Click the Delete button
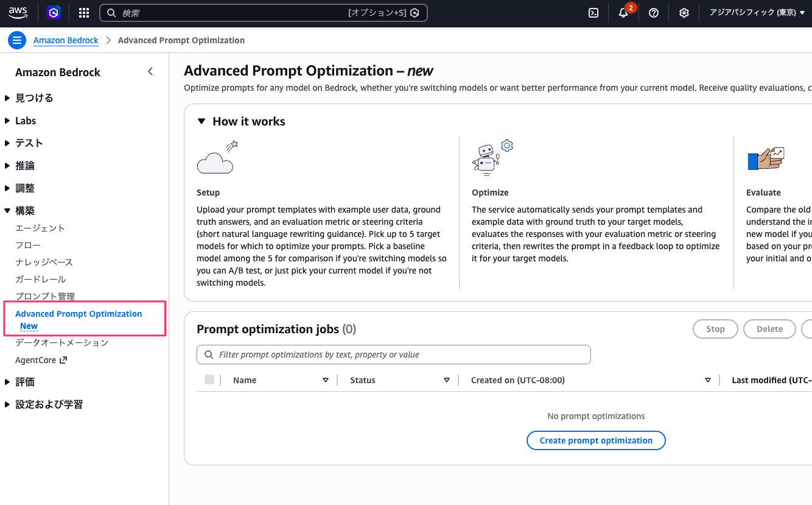The height and width of the screenshot is (505, 812). coord(769,329)
